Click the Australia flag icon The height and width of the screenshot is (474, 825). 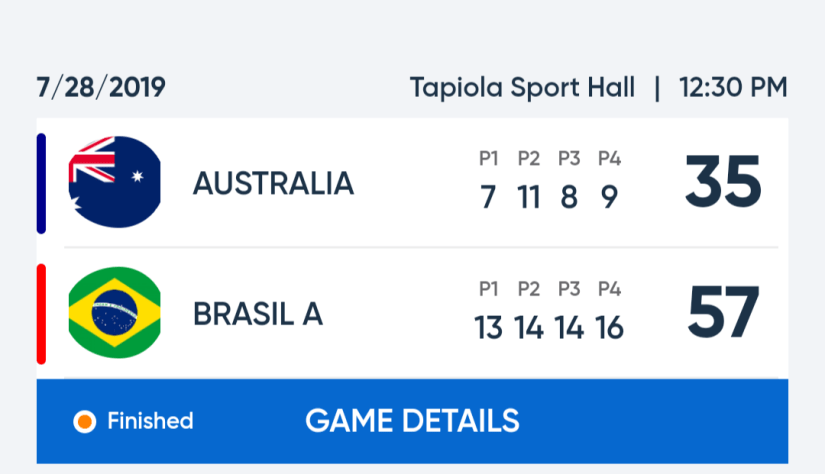(x=114, y=182)
